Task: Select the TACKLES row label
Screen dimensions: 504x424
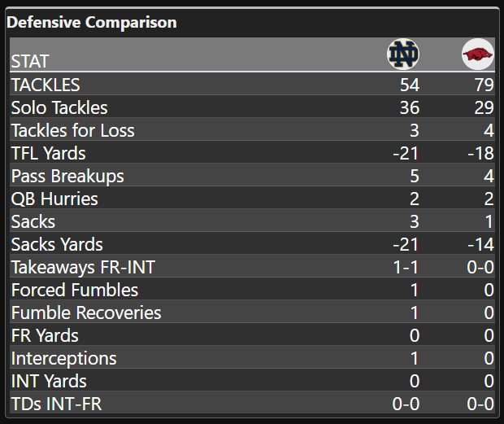Action: point(46,85)
